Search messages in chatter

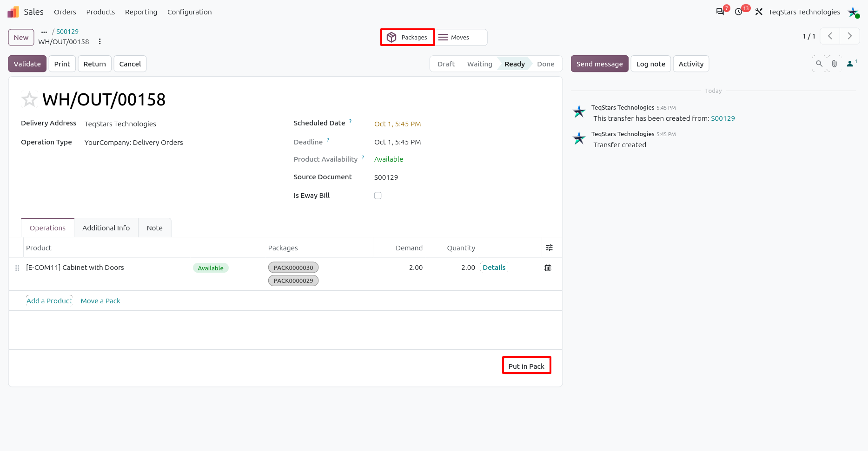click(819, 64)
